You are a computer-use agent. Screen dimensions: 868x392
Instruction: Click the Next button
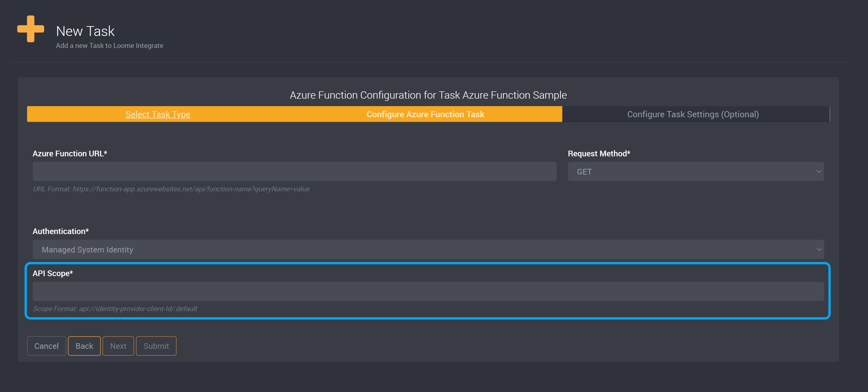coord(118,346)
